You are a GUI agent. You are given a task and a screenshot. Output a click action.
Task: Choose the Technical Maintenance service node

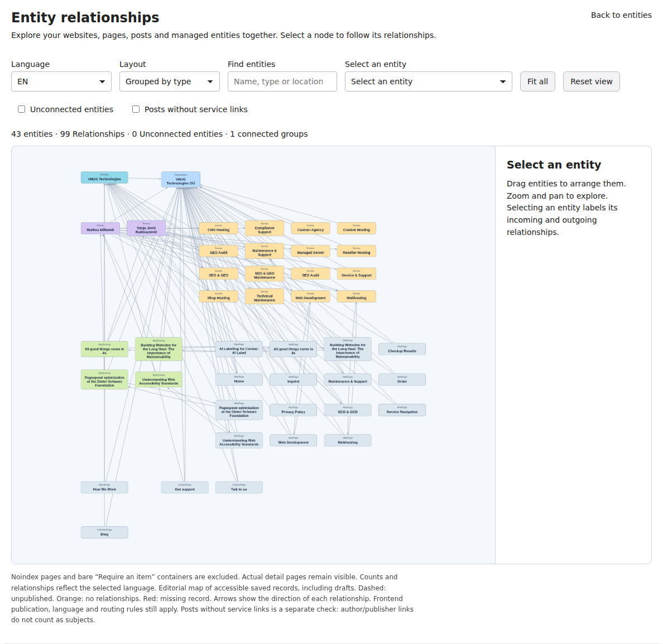pos(265,296)
